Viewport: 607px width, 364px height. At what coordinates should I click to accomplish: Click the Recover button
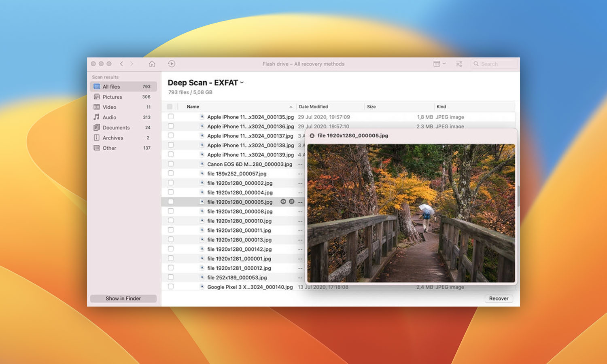click(499, 298)
